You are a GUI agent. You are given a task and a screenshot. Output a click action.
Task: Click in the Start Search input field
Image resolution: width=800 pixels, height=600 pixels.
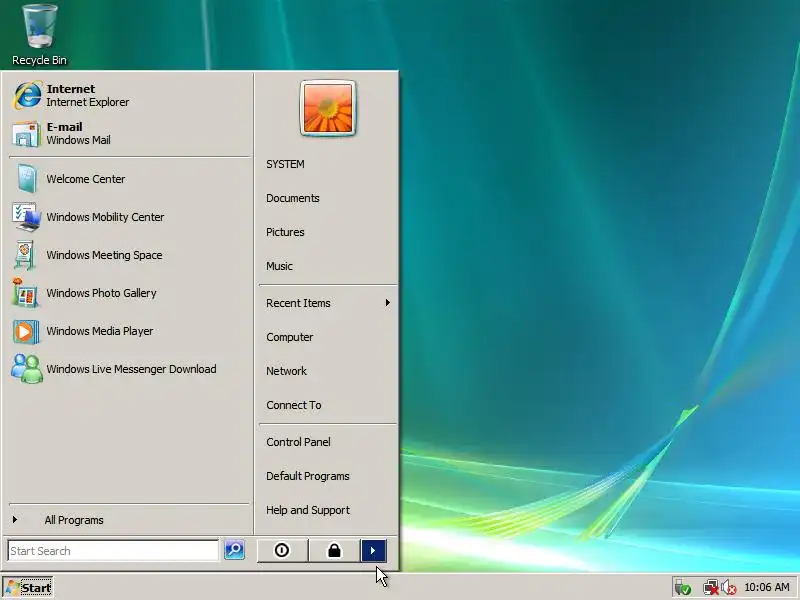[113, 551]
